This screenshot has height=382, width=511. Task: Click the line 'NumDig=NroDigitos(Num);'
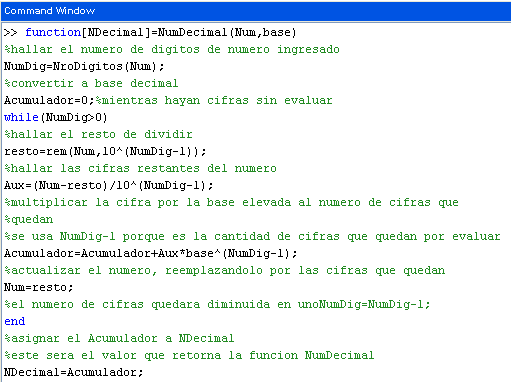coord(84,66)
